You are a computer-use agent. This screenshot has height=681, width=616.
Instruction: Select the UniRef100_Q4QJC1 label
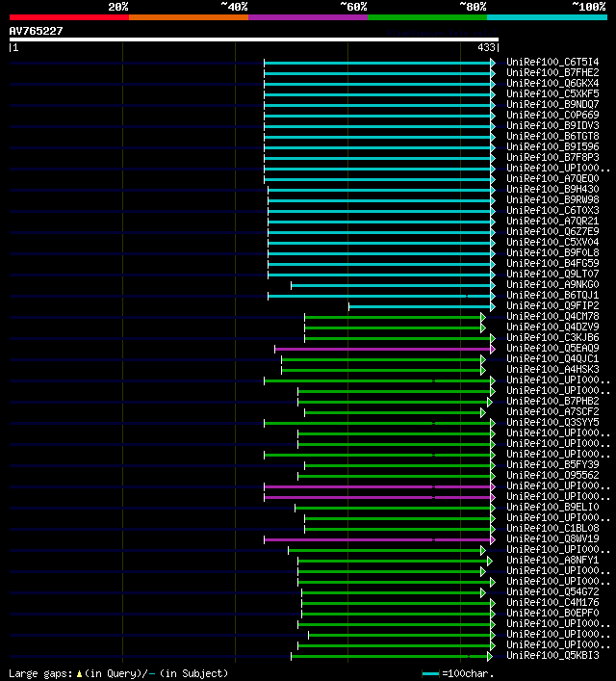[552, 358]
